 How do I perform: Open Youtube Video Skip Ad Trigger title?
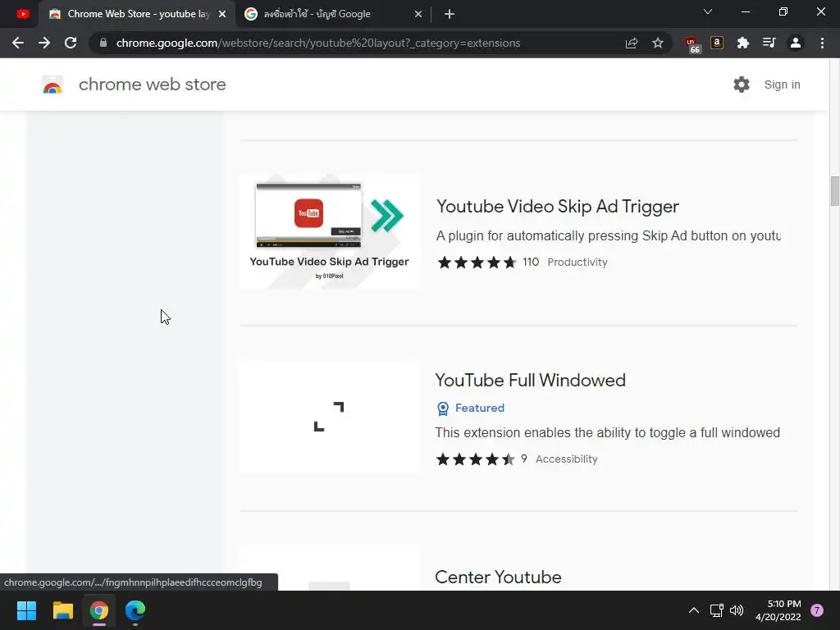click(x=558, y=206)
